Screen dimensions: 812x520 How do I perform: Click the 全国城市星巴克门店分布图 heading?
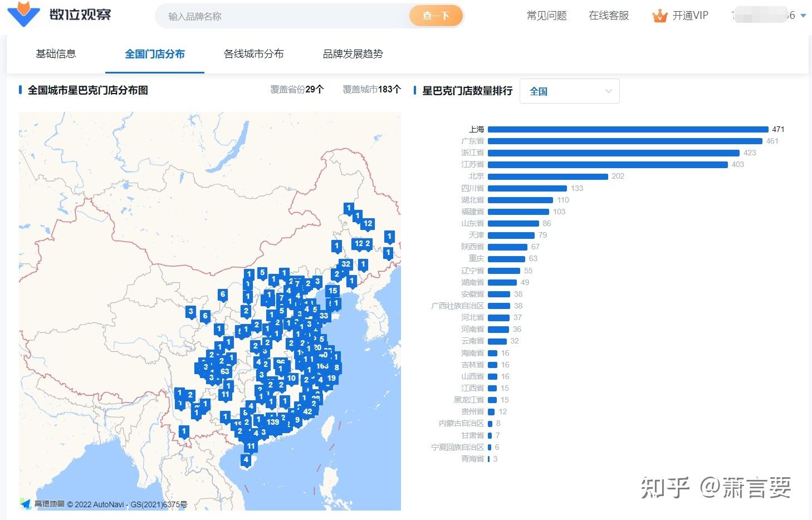click(x=88, y=90)
